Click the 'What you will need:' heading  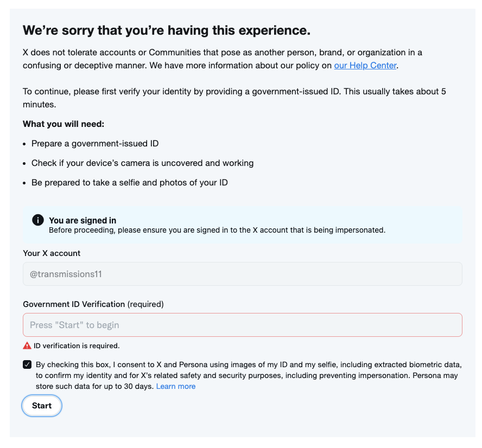(64, 124)
